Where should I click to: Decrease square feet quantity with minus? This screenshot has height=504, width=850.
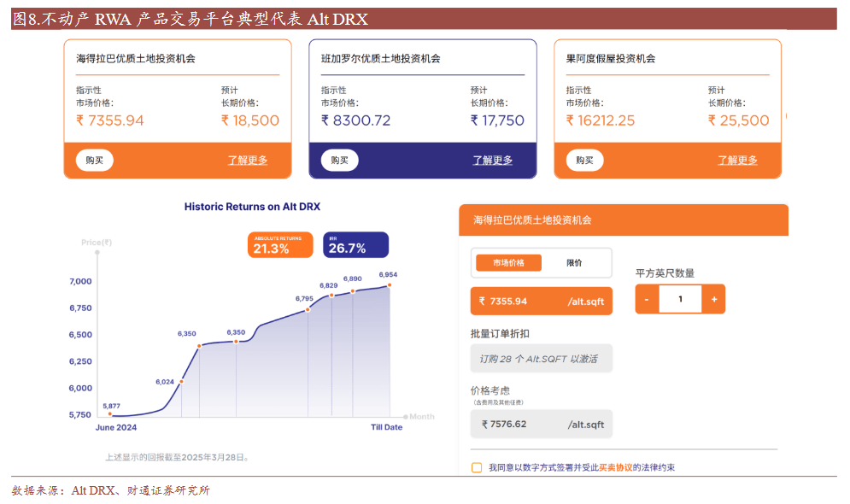pyautogui.click(x=647, y=300)
